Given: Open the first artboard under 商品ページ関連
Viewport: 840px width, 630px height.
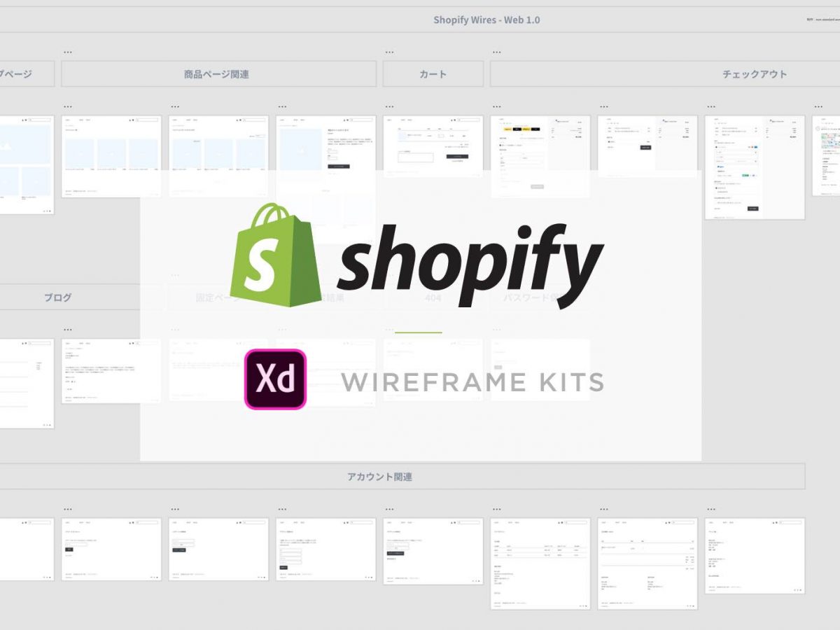Looking at the screenshot, I should [x=111, y=156].
